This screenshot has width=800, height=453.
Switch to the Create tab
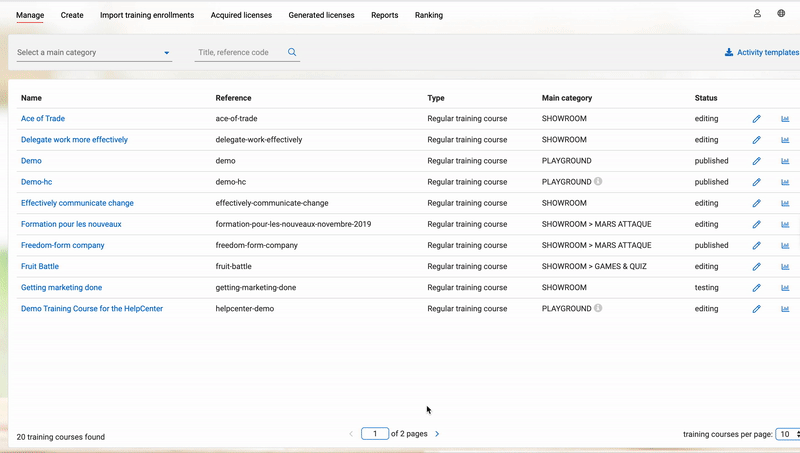72,15
